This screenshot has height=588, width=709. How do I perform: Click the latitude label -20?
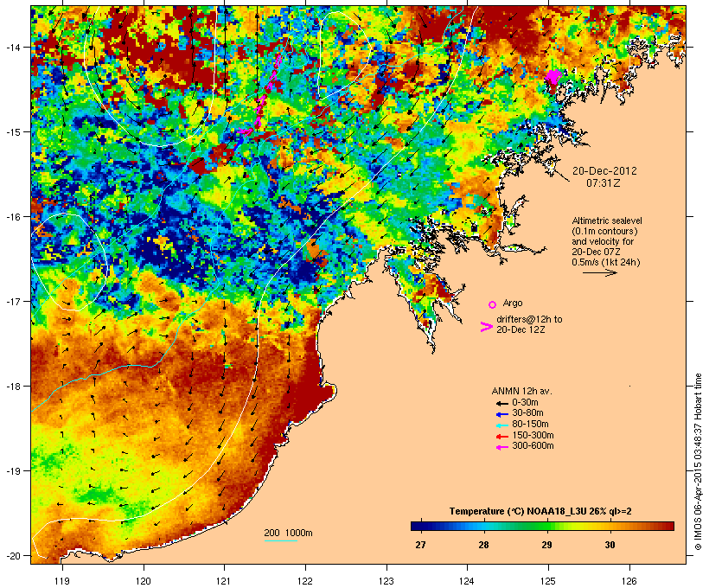point(13,555)
